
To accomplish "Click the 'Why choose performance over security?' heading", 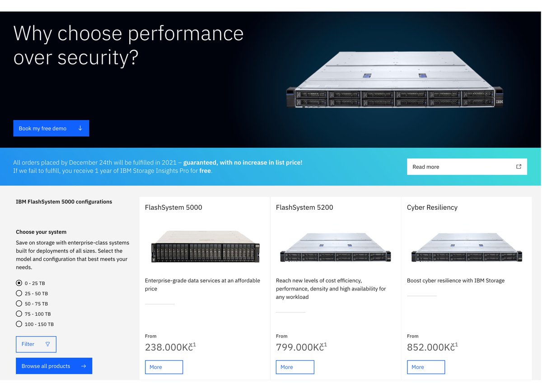I will (x=129, y=46).
